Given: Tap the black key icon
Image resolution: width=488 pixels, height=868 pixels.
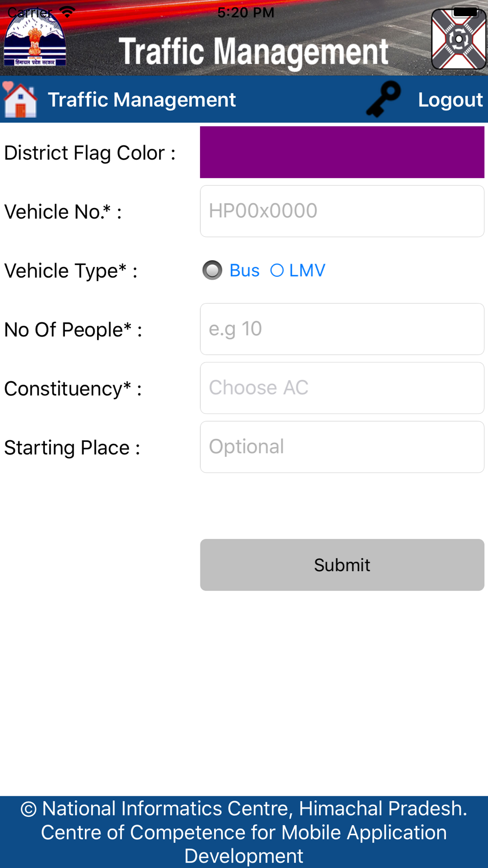Looking at the screenshot, I should point(384,99).
